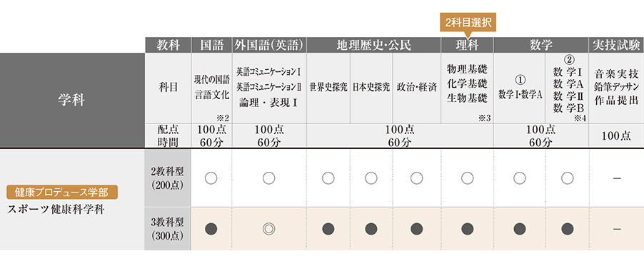Screen dimensions: 644x271
Task: Select the 実技試験 header cell
Action: click(616, 45)
